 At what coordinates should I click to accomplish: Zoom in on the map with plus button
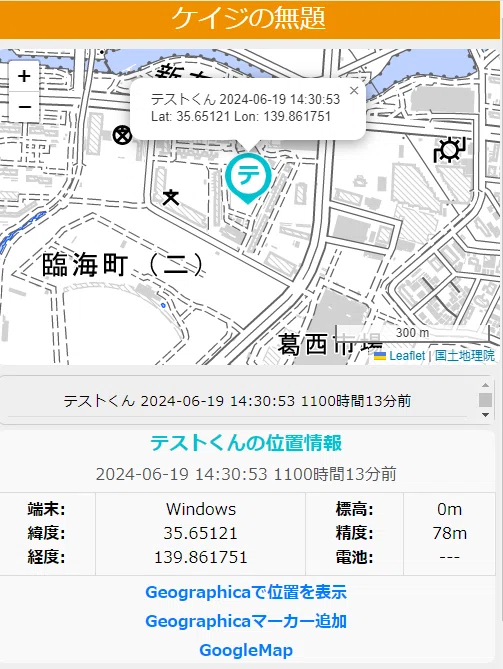click(24, 76)
